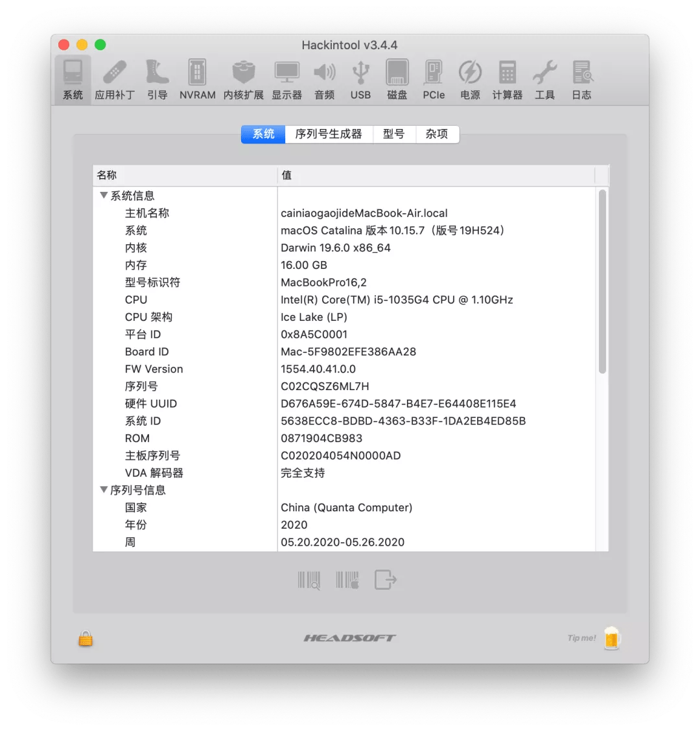Select the 型号标识符 row label
The width and height of the screenshot is (700, 731).
click(152, 282)
